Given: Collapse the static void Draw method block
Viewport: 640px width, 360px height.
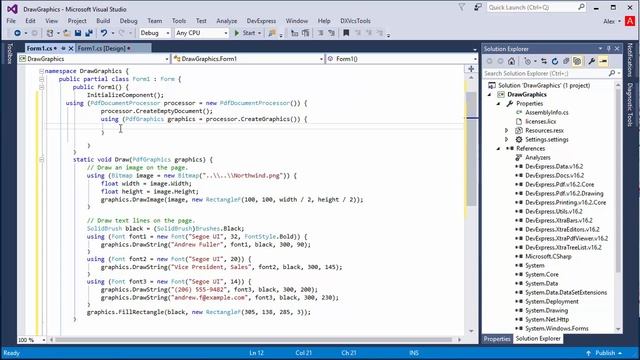Looking at the screenshot, I should (41, 160).
